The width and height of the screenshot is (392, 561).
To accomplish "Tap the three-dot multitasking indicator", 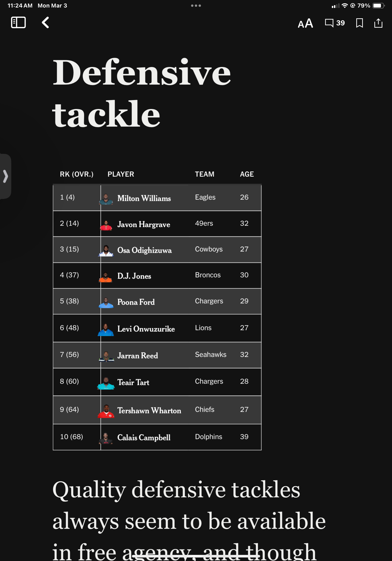I will pos(196,6).
